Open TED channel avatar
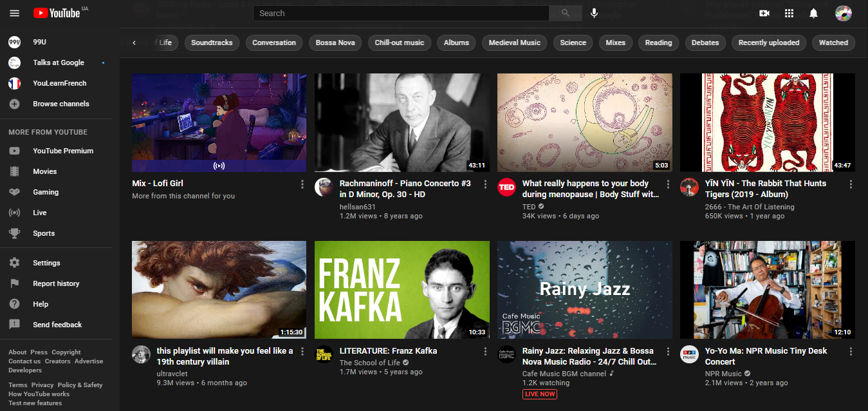 506,187
